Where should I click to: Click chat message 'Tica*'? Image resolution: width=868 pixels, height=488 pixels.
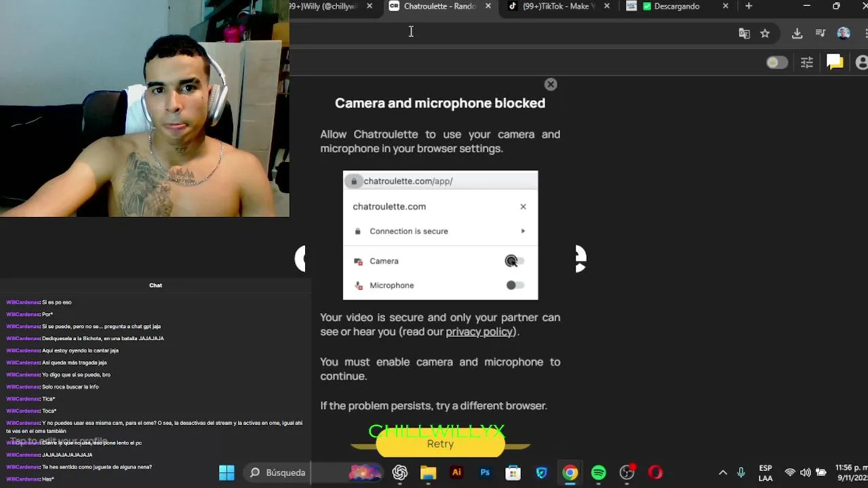pos(48,399)
